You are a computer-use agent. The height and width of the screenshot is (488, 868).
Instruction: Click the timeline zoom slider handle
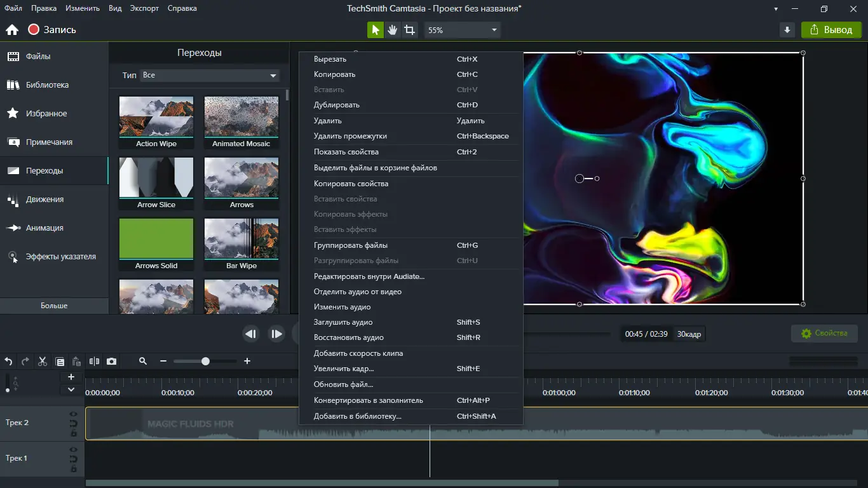click(205, 361)
